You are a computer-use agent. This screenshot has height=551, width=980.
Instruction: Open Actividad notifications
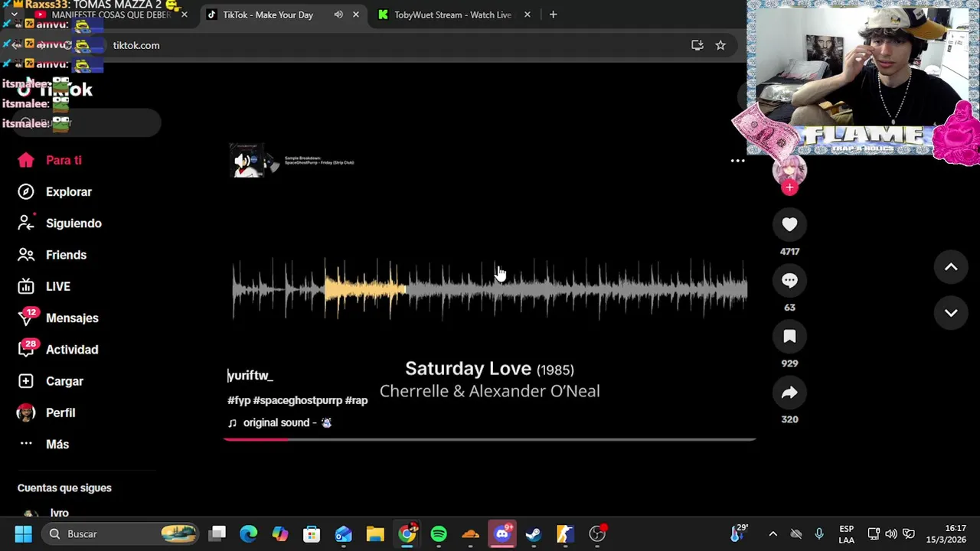pos(57,349)
